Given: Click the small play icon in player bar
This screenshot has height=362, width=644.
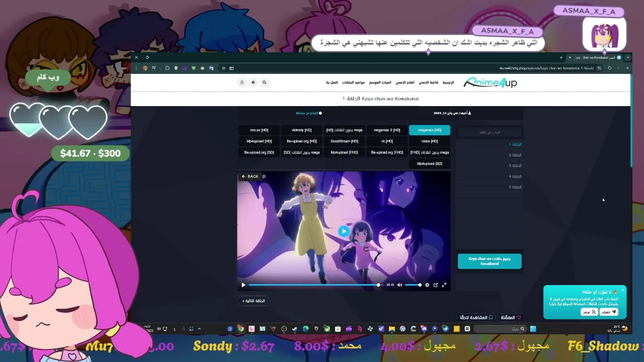Looking at the screenshot, I should pyautogui.click(x=244, y=285).
